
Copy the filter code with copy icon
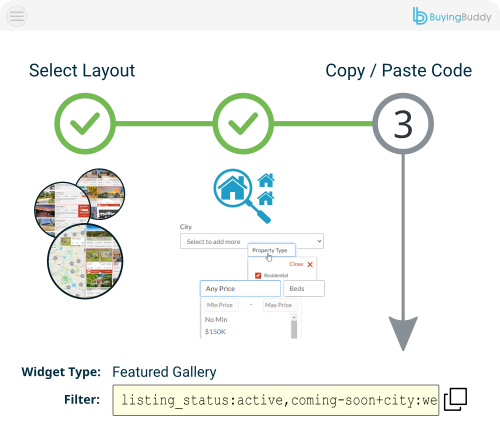pos(456,399)
